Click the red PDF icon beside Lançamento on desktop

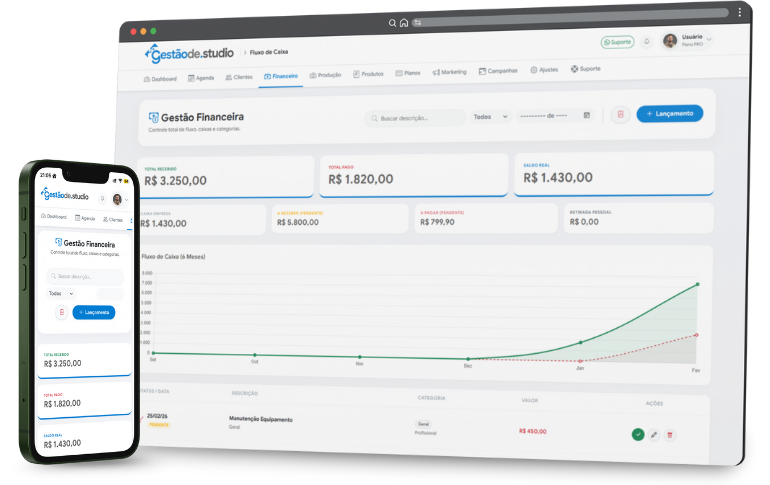620,114
